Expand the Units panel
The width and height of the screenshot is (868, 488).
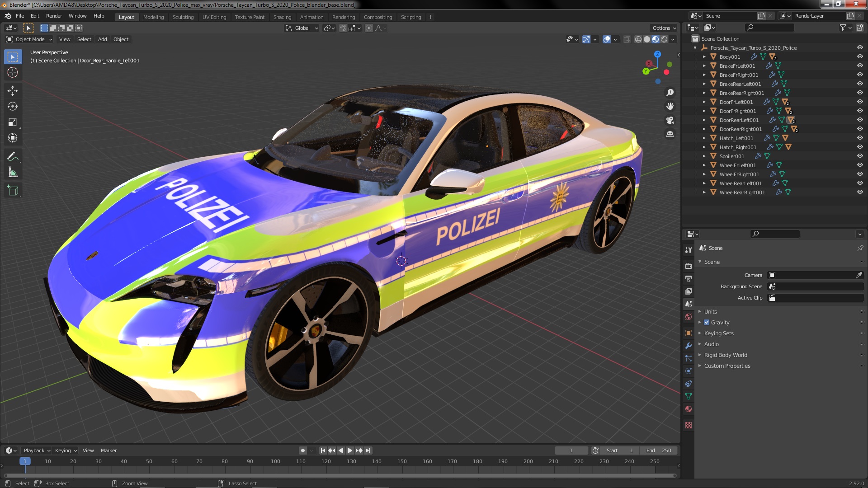pos(710,311)
